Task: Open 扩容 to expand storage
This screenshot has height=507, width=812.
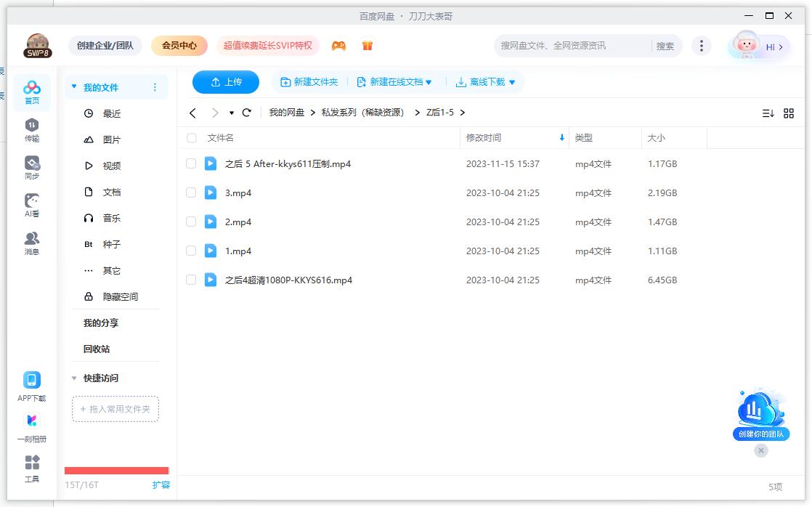Action: pos(161,484)
